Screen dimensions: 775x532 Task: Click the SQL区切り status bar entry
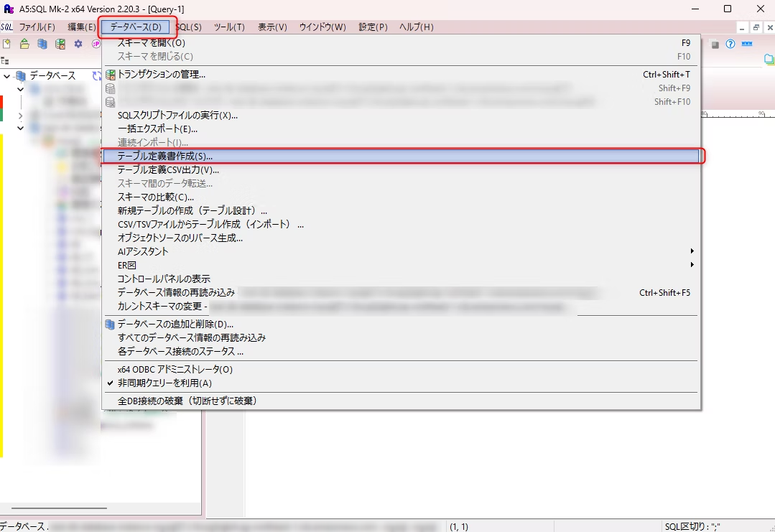point(692,526)
